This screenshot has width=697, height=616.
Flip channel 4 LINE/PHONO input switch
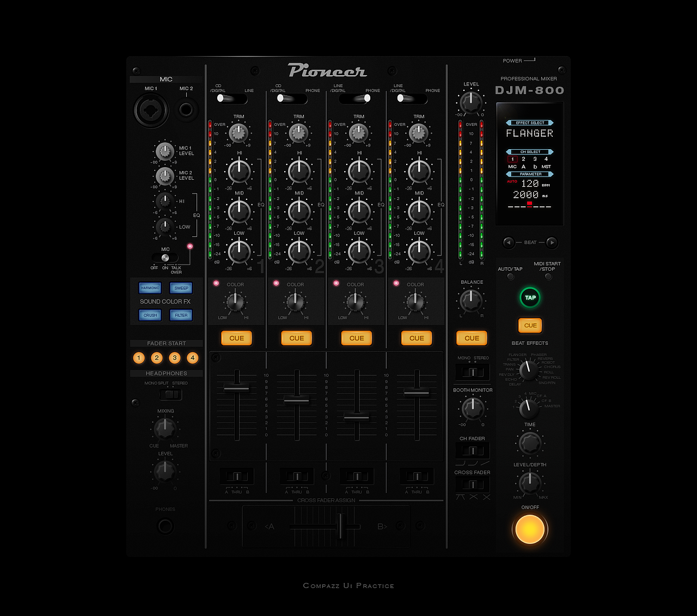click(412, 99)
